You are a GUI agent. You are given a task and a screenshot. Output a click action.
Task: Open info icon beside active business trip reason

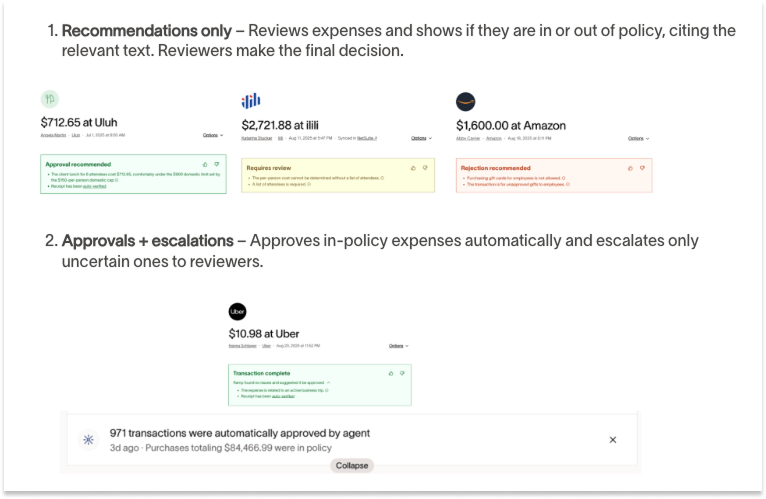tap(327, 391)
